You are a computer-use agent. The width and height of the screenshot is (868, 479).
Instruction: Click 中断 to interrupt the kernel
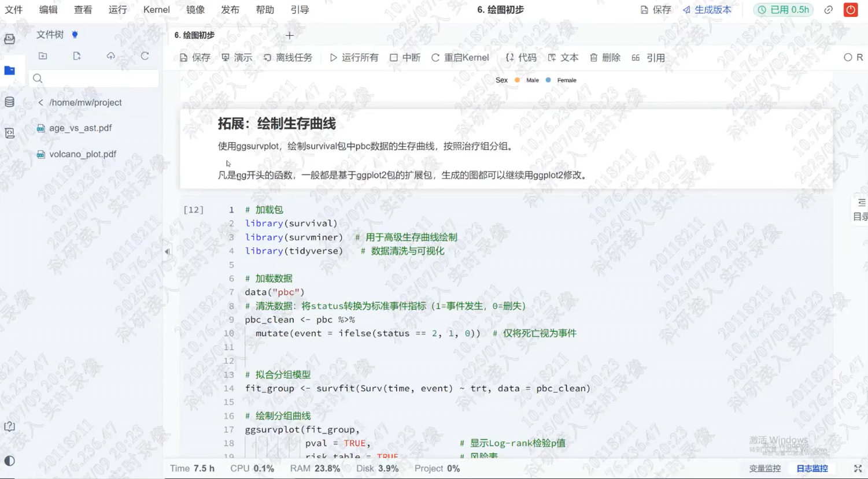tap(405, 58)
